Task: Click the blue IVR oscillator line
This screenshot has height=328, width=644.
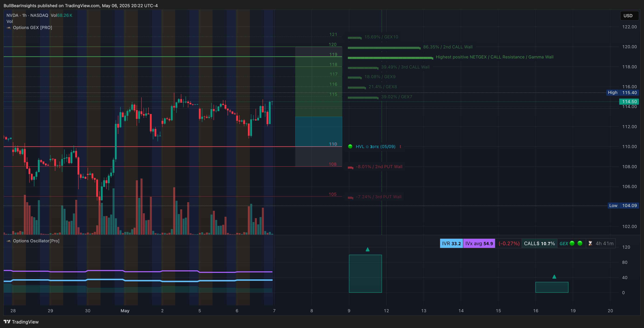Action: click(138, 280)
